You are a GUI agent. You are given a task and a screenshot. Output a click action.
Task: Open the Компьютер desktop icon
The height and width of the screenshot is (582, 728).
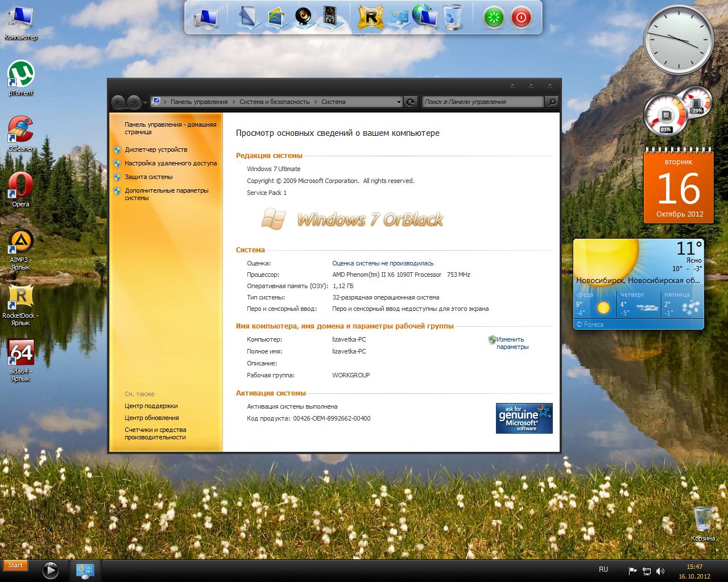20,23
